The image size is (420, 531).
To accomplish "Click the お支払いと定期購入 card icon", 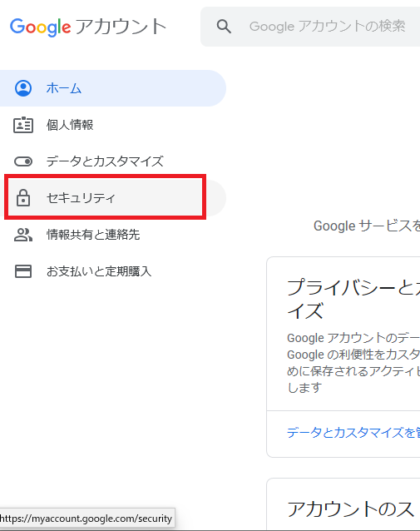I will [x=23, y=271].
